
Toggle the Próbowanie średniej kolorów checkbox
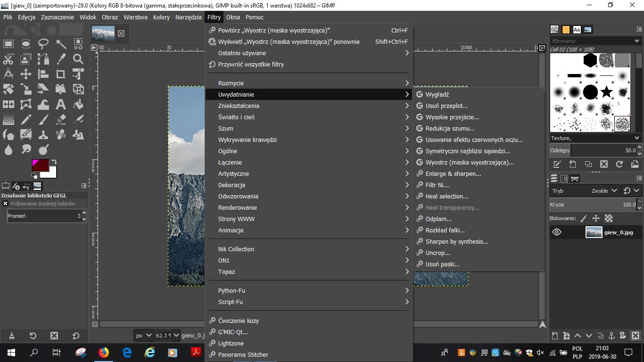point(6,204)
